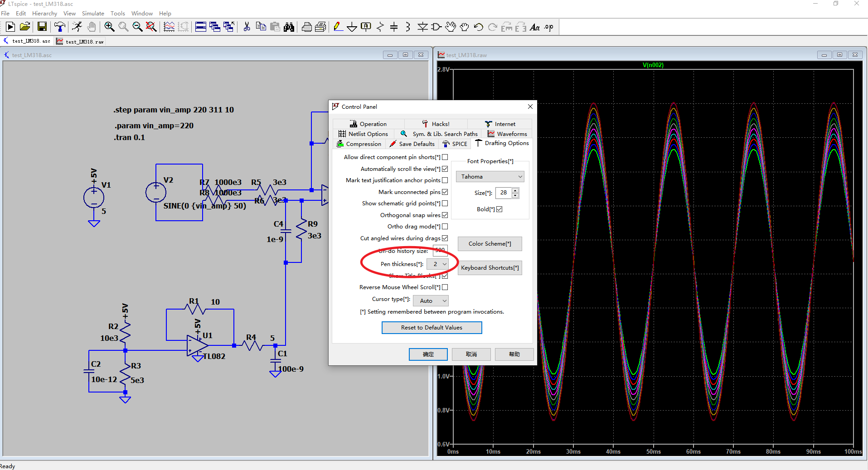Viewport: 868px width, 470px height.
Task: Click Reset to Default Values button
Action: [x=432, y=328]
